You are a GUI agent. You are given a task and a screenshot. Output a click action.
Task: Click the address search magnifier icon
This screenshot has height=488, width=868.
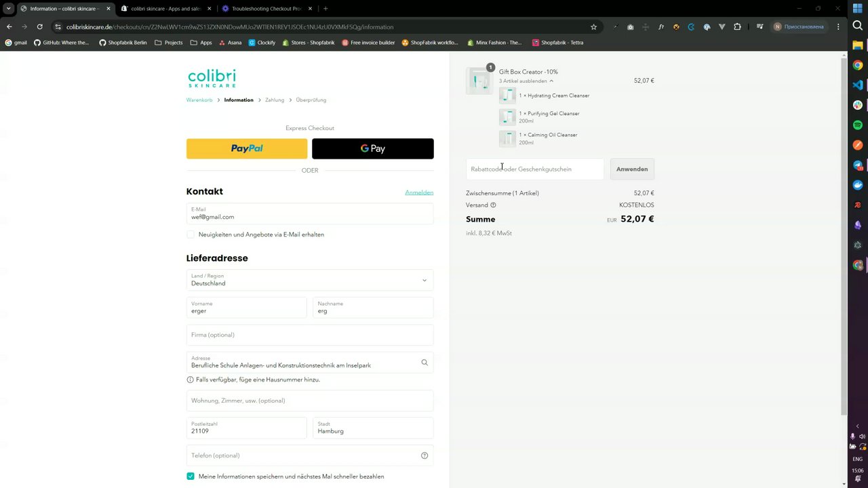click(425, 363)
